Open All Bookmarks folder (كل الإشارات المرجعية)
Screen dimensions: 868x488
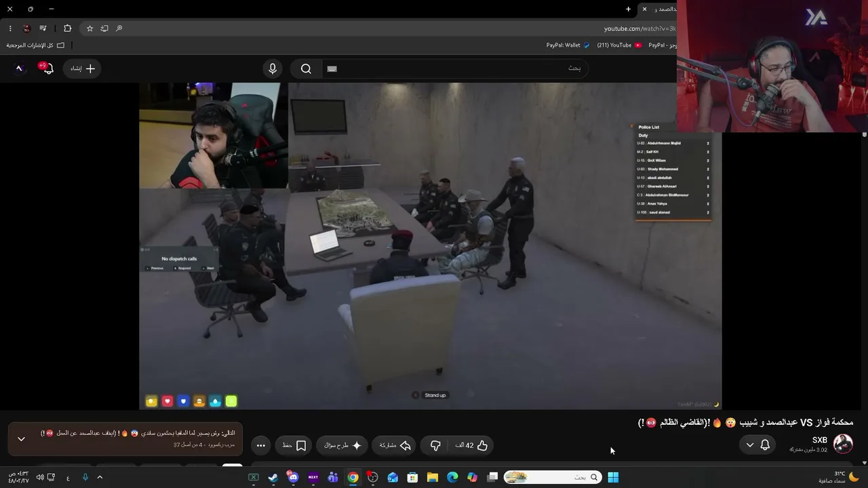[35, 45]
